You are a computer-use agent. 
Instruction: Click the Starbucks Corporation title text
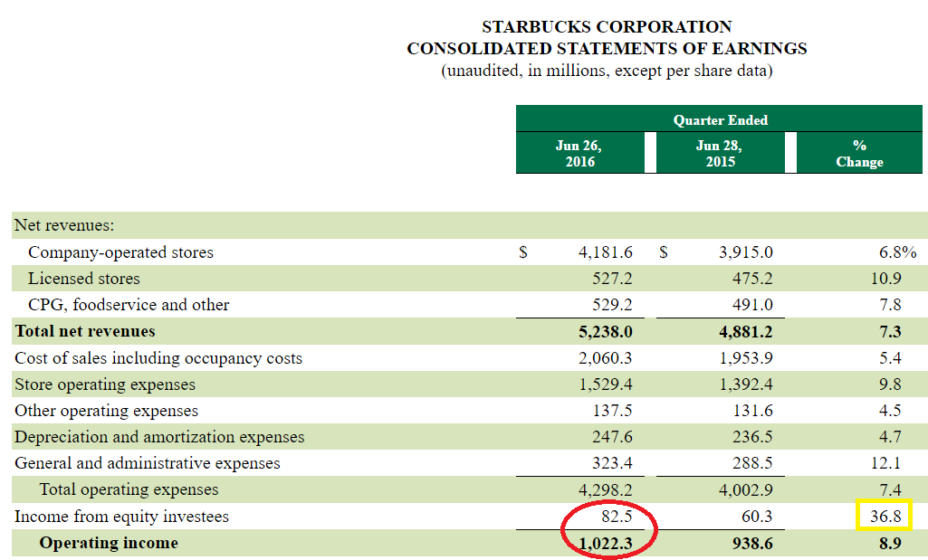point(607,27)
